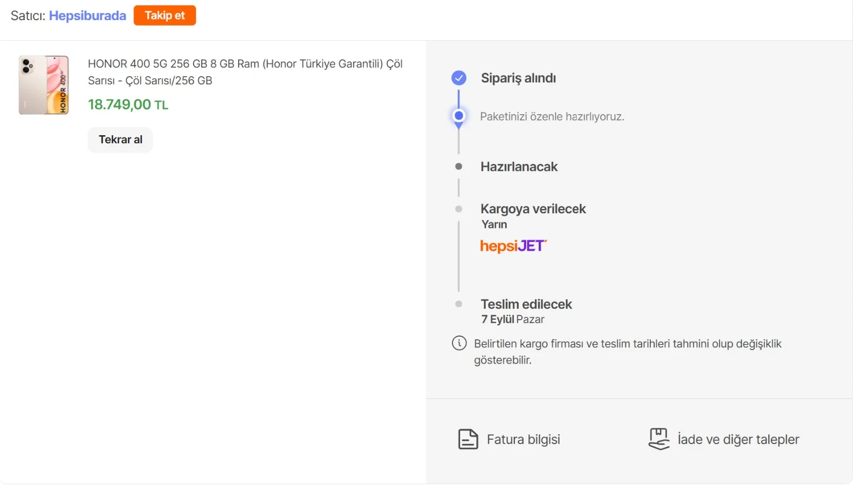Image resolution: width=868 pixels, height=488 pixels.
Task: Click the Hazırlanacak step dot
Action: tap(459, 167)
